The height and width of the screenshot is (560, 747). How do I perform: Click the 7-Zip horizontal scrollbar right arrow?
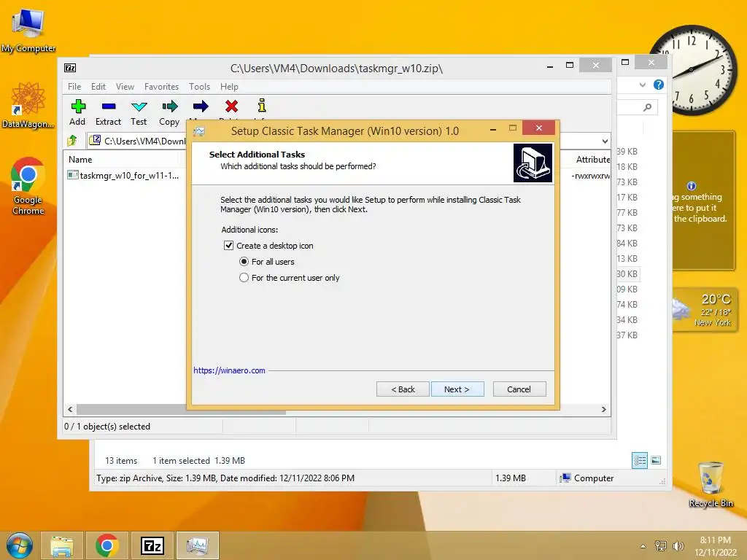604,410
